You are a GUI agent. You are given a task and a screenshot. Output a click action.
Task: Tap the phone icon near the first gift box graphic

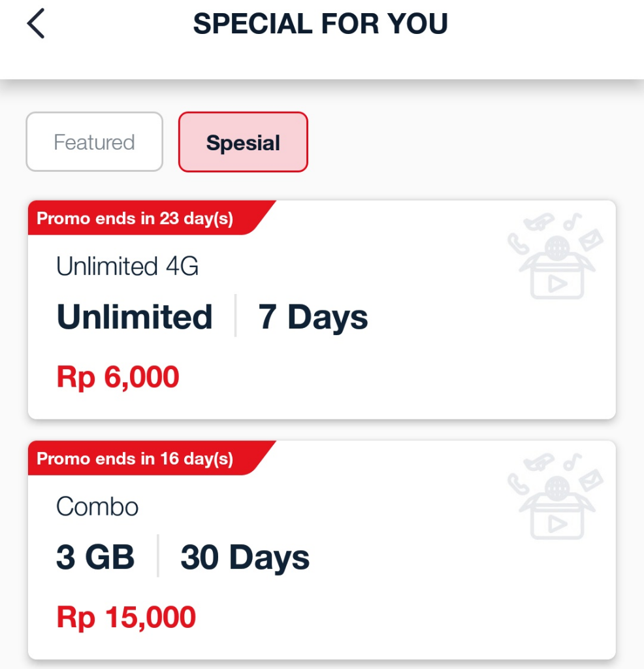coord(517,244)
